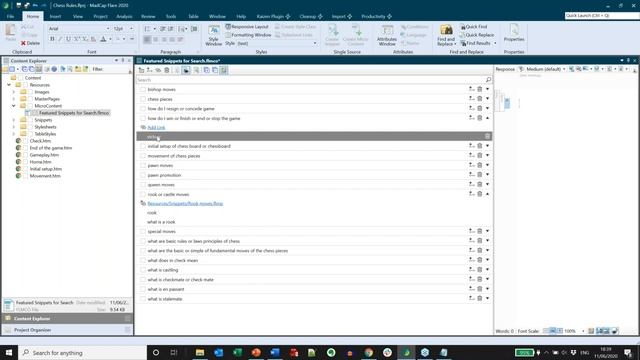The width and height of the screenshot is (640, 360).
Task: Collapse the MicroContent folder in tree
Action: point(14,106)
